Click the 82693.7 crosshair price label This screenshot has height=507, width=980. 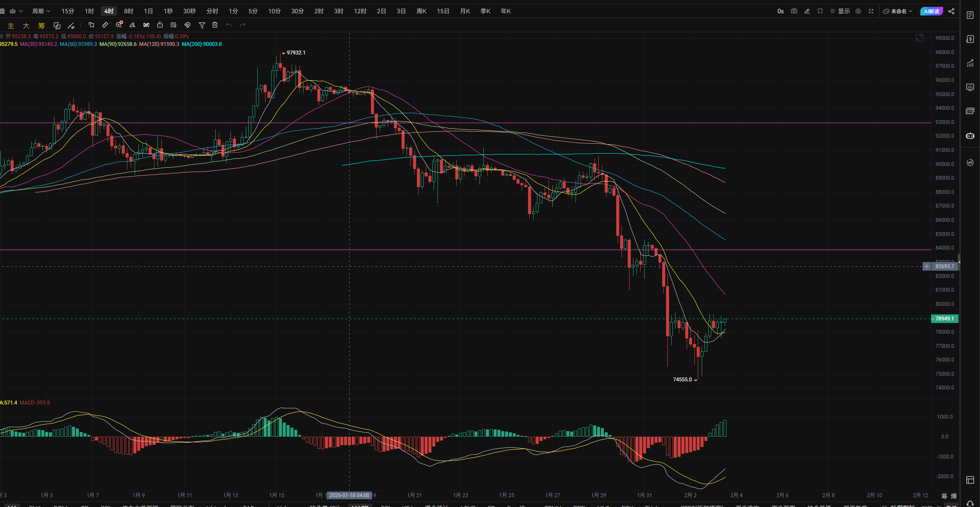(x=944, y=266)
